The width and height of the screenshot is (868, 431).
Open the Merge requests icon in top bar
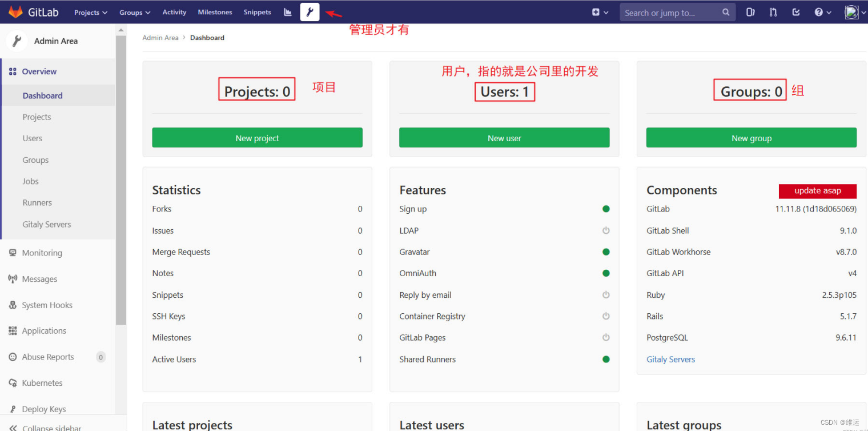[773, 12]
